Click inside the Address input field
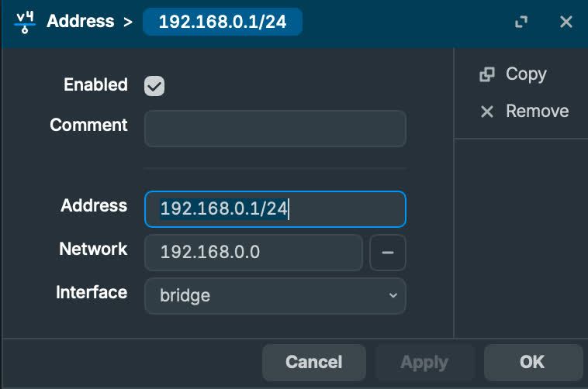588x389 pixels. click(275, 209)
